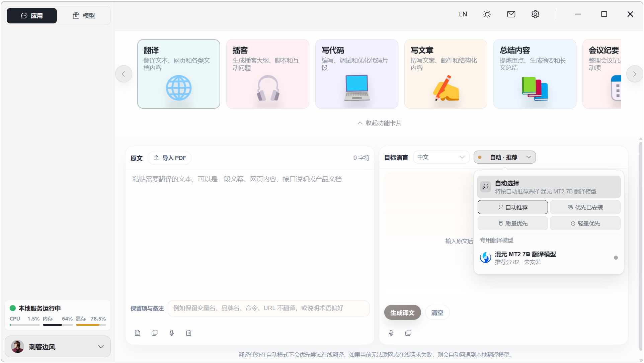Screen dimensions: 644x363
Task: Click the 本地服务运行中 status indicator
Action: tap(35, 308)
